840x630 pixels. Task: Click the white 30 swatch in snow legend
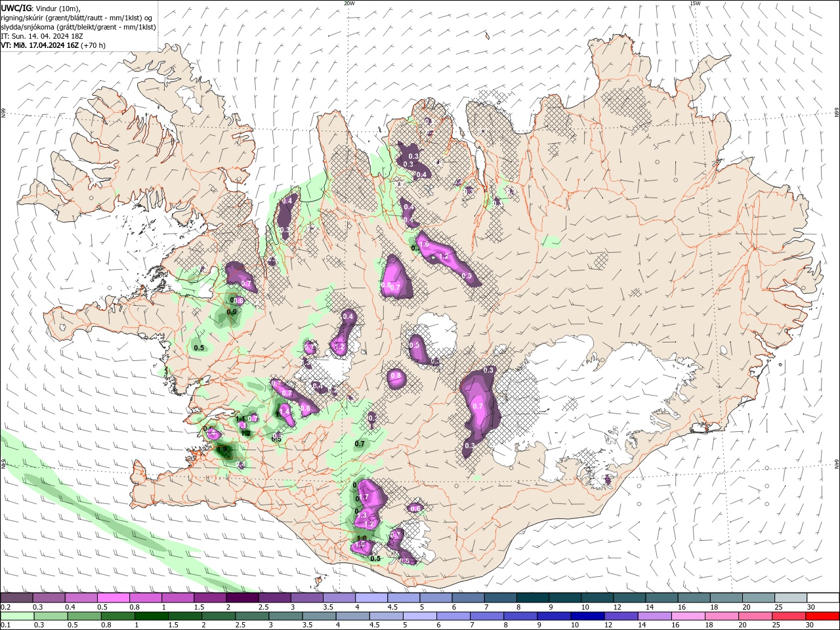point(823,598)
